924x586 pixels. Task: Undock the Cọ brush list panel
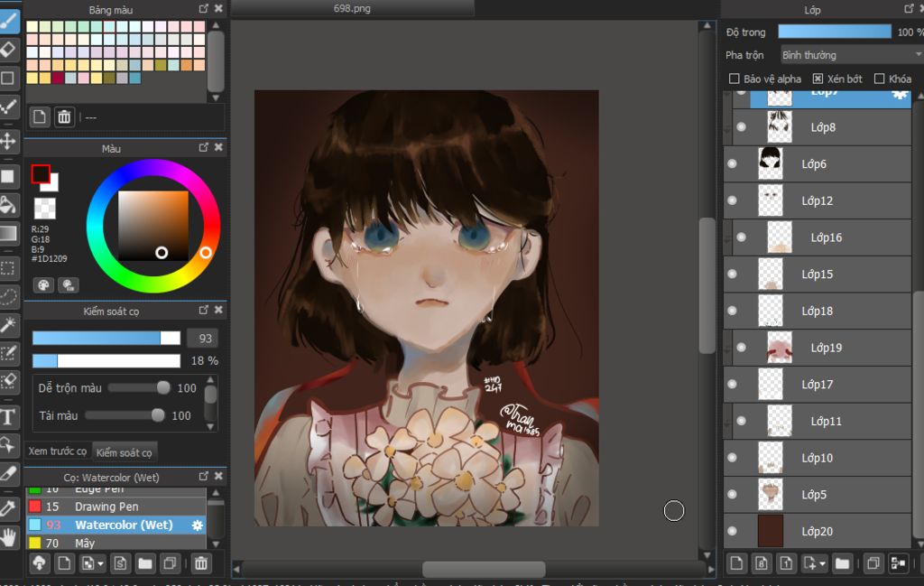point(203,476)
